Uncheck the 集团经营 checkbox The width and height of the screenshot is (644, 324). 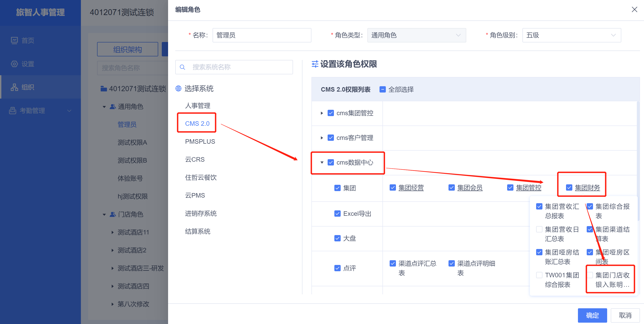[x=393, y=187]
